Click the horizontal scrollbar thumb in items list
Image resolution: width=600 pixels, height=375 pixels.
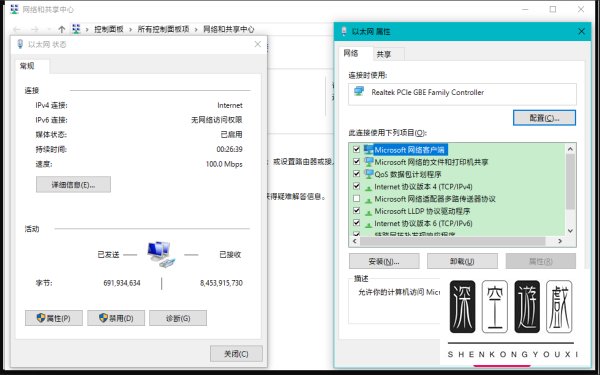pos(452,241)
